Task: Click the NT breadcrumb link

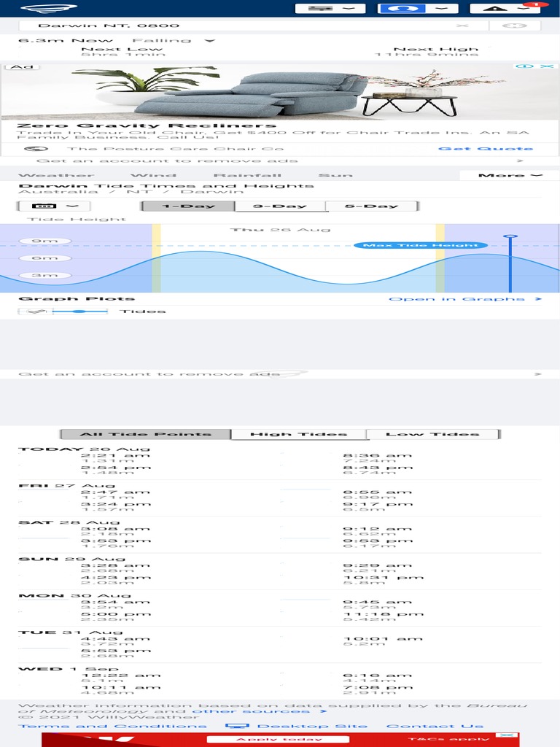Action: (139, 192)
